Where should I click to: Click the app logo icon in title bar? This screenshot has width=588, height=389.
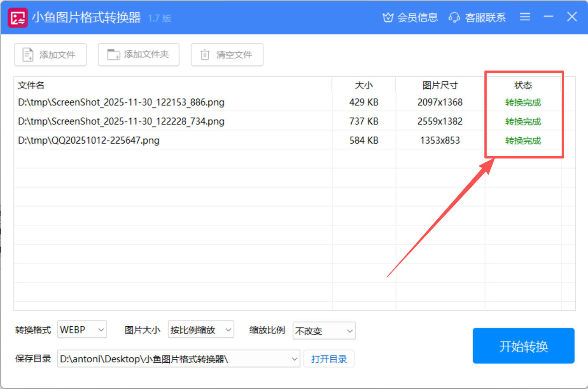pyautogui.click(x=17, y=18)
